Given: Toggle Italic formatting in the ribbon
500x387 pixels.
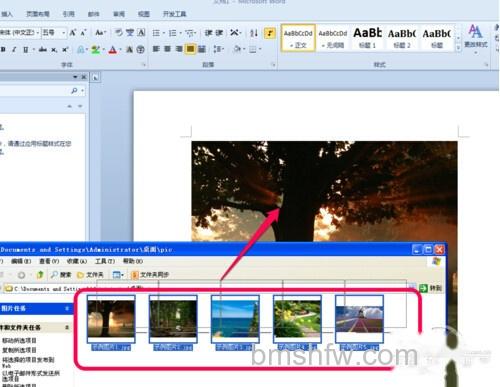Looking at the screenshot, I should pyautogui.click(x=14, y=50).
